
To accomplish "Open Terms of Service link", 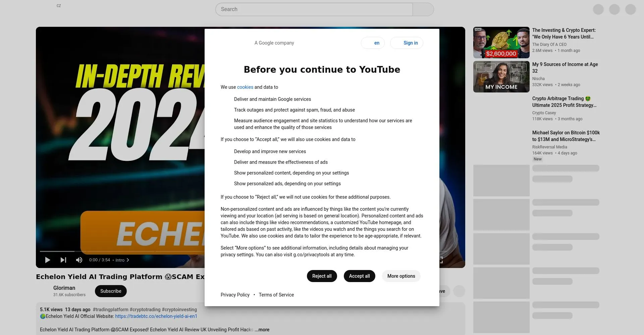I will [276, 295].
